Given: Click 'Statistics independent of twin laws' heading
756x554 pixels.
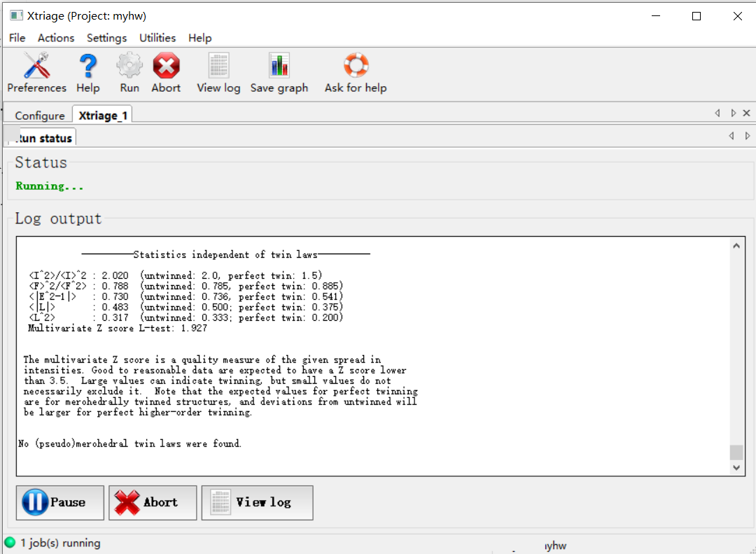Looking at the screenshot, I should (225, 254).
